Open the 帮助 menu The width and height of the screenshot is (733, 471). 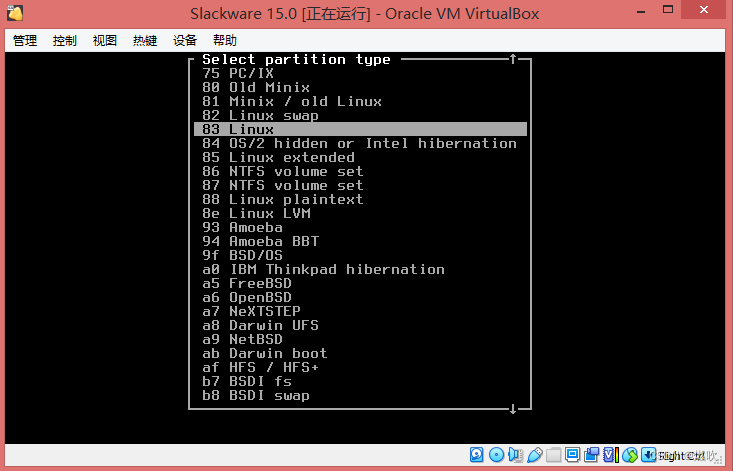(x=225, y=41)
